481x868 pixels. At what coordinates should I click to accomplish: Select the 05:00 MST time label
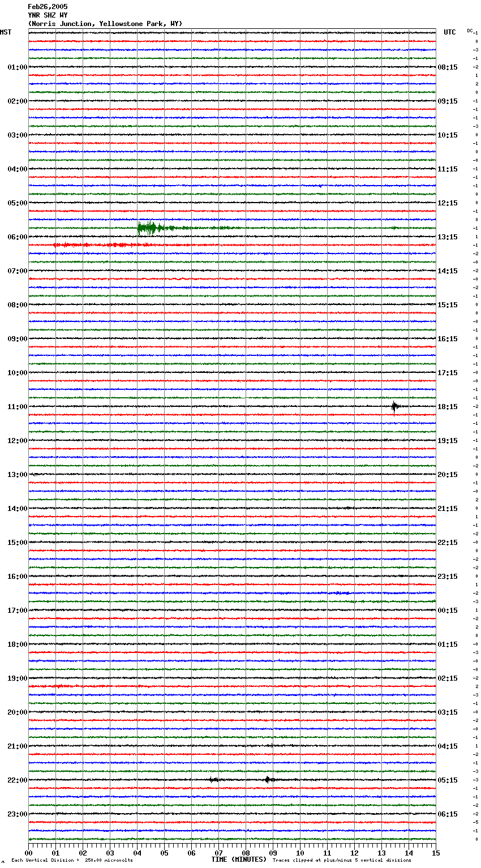tap(18, 203)
